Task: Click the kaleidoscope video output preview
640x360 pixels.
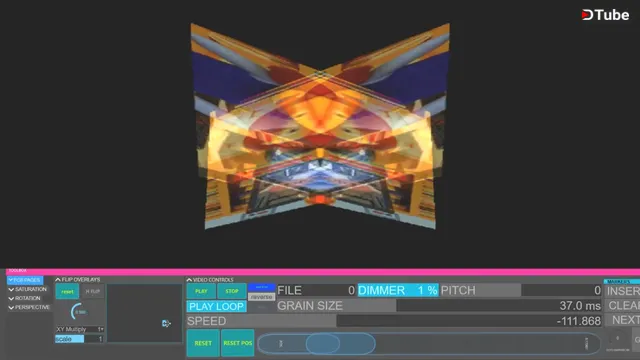Action: [x=320, y=127]
